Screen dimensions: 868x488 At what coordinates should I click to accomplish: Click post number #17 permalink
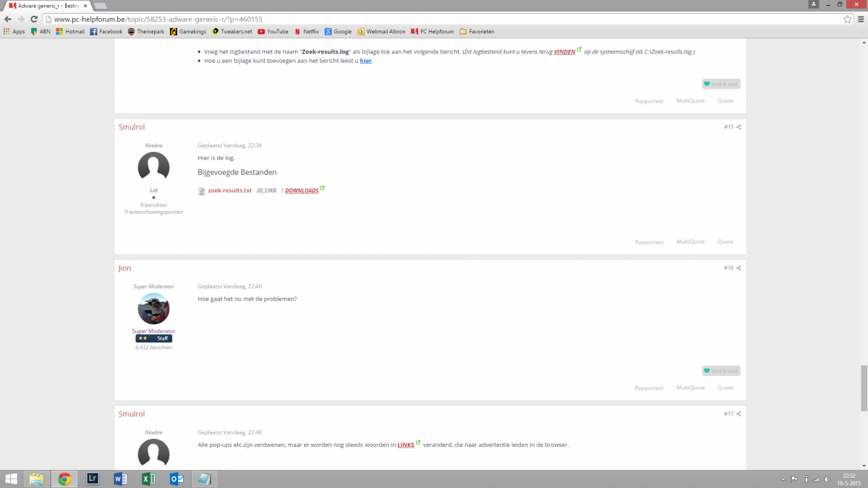pos(728,414)
